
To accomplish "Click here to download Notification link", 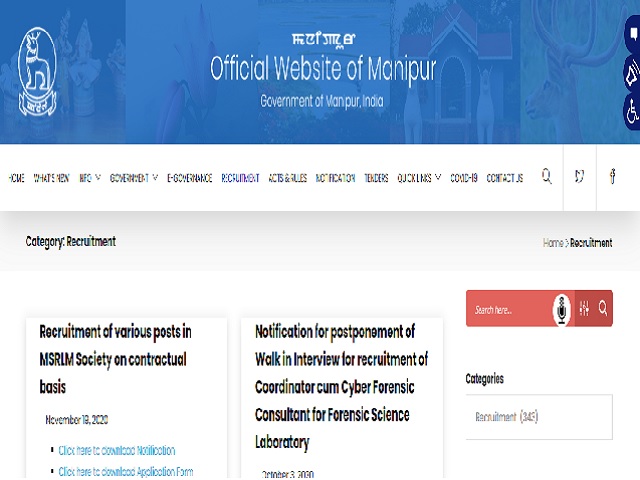I will [117, 450].
